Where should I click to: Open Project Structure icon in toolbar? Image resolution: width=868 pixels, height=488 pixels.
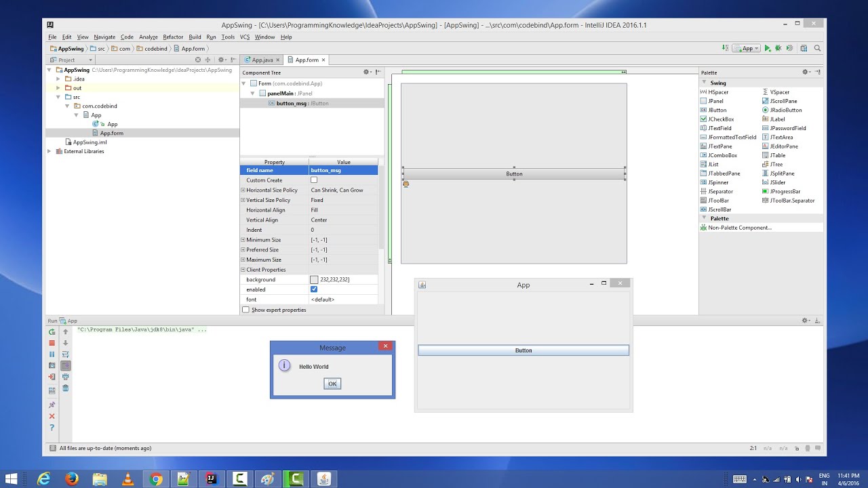[804, 48]
